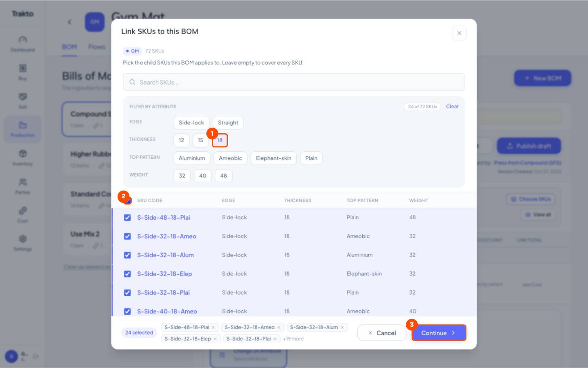Open Settings from the sidebar
This screenshot has height=368, width=588.
tap(23, 243)
